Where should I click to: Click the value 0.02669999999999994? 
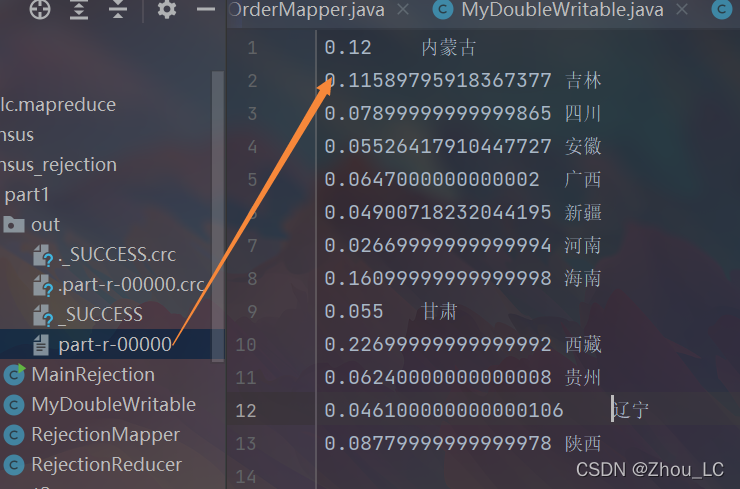click(438, 246)
